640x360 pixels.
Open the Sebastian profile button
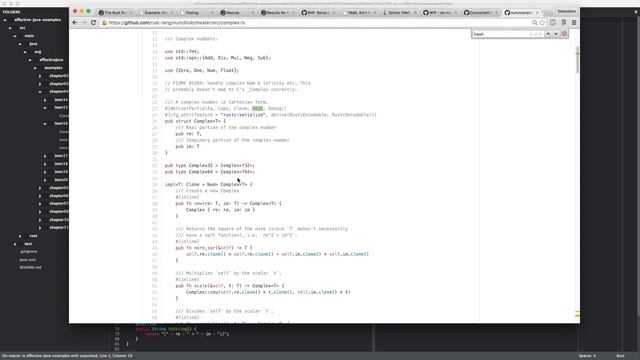click(x=566, y=11)
